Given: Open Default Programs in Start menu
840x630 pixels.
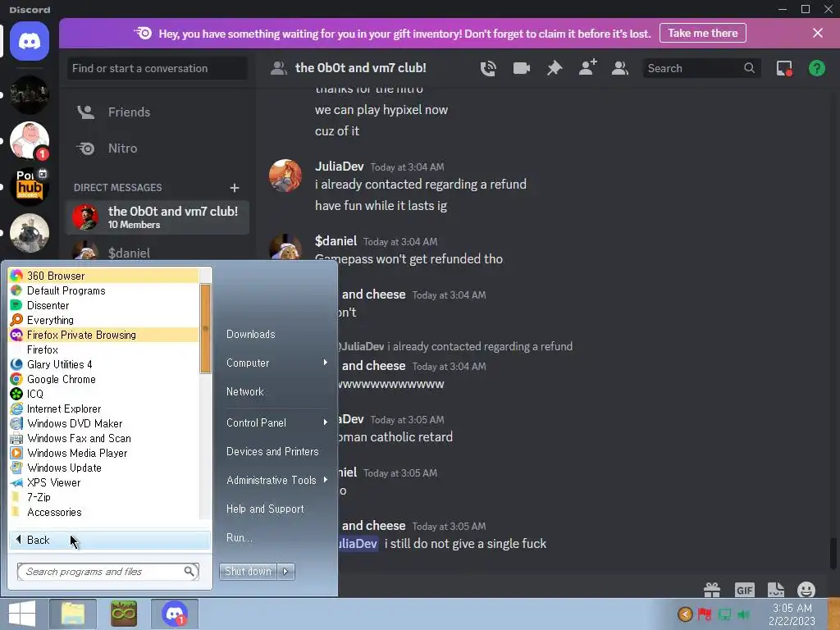Looking at the screenshot, I should pos(103,291).
